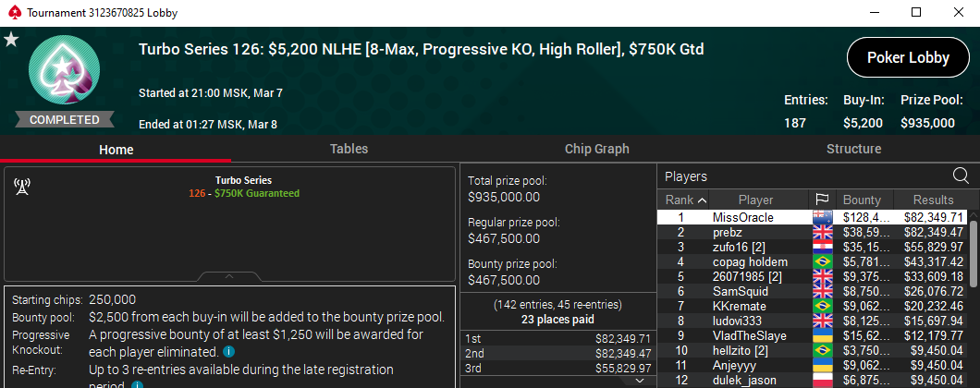Click MissOracle's country flag
The height and width of the screenshot is (388, 980).
822,217
